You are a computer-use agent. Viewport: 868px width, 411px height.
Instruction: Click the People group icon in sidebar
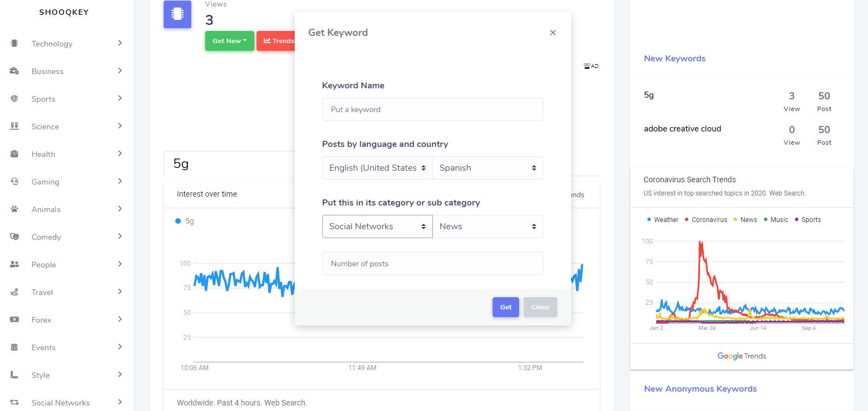tap(14, 264)
